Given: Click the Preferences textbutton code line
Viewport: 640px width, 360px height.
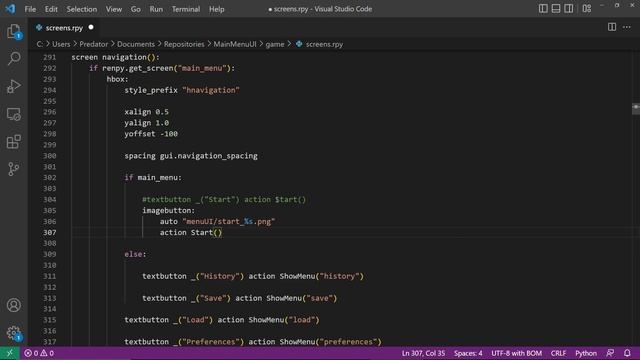Looking at the screenshot, I should [253, 342].
